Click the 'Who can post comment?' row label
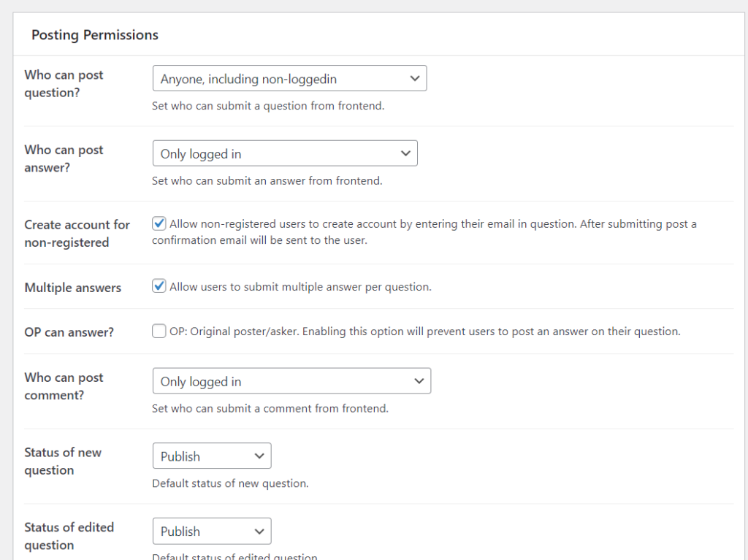Screen dimensions: 748x560 coord(64,386)
